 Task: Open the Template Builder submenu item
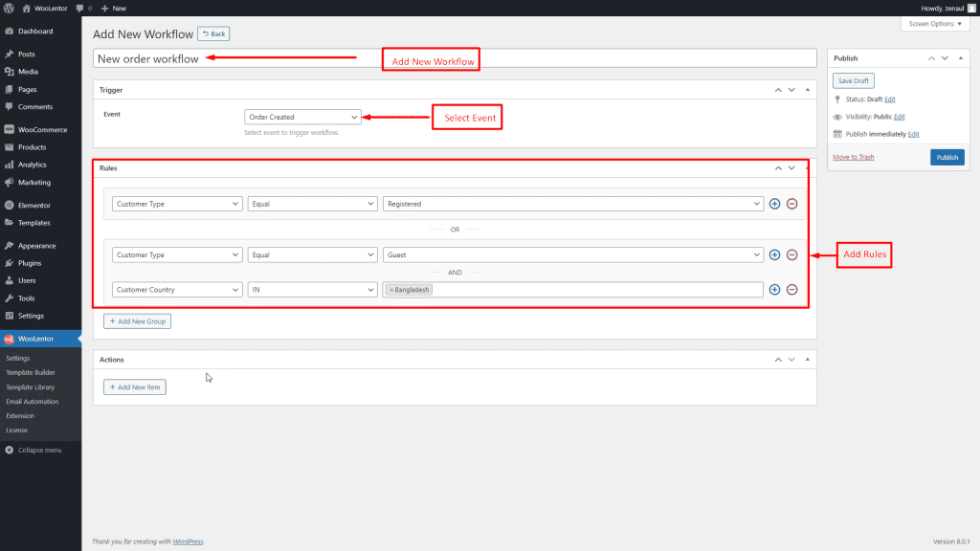point(31,373)
